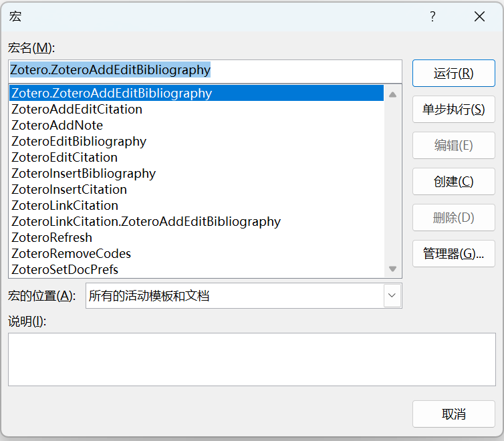Screen dimensions: 504x441
Task: Select the ZoteroEditCitation macro
Action: pos(197,158)
